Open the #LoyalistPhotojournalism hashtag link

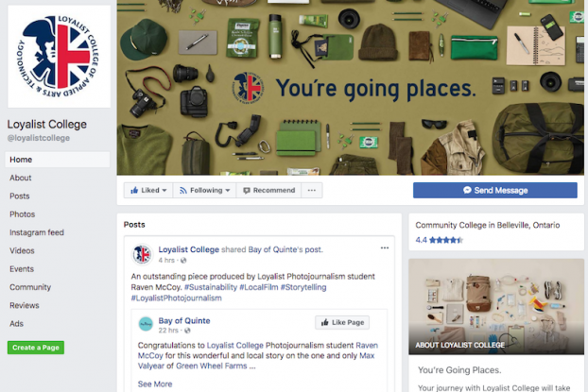[x=176, y=298]
